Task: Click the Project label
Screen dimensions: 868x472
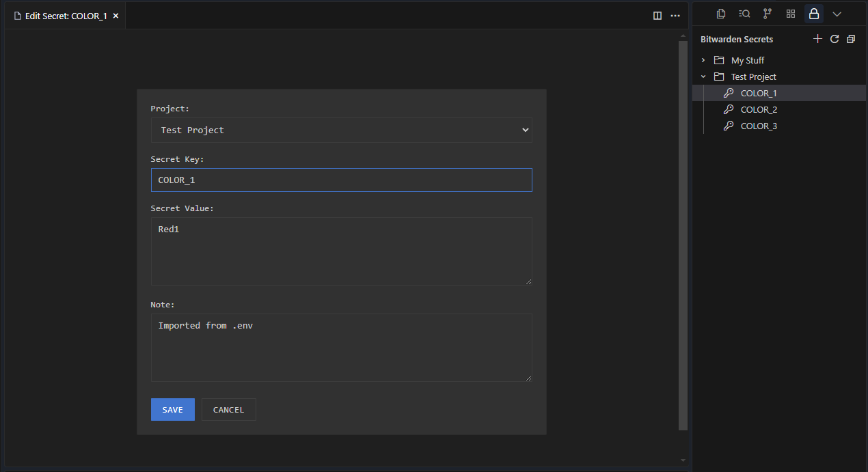Action: click(x=170, y=109)
